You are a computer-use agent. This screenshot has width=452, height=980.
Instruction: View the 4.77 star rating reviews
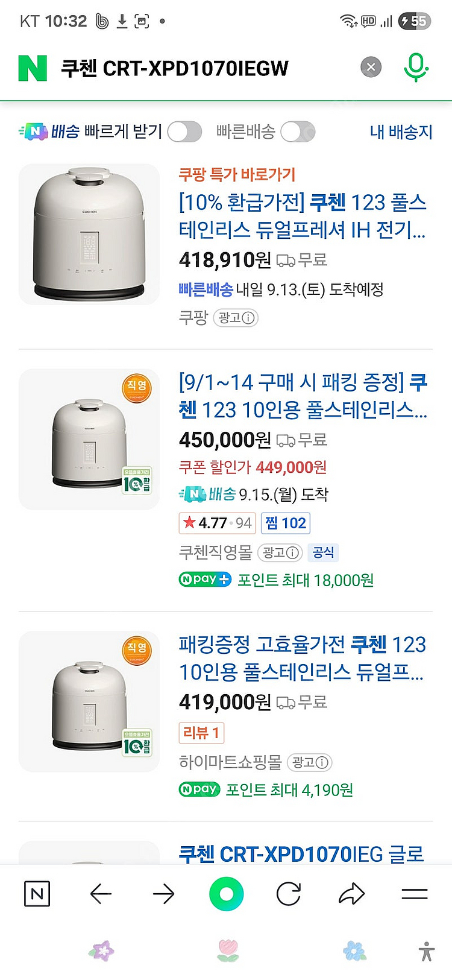point(217,523)
